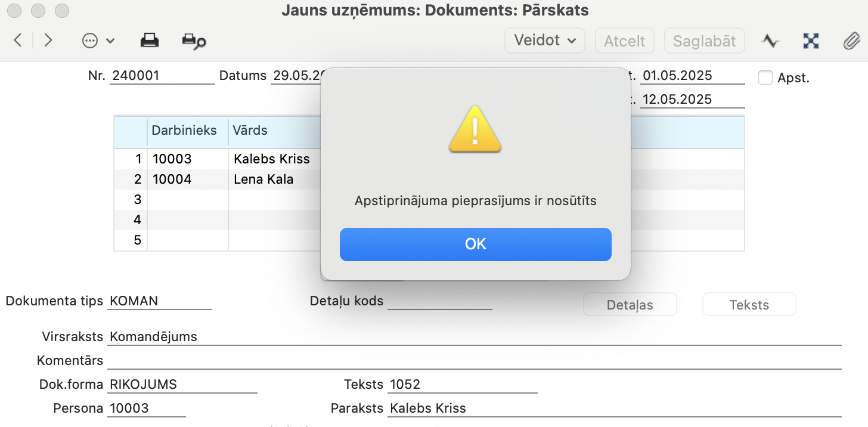The width and height of the screenshot is (868, 427).
Task: Switch to the Detaļas tab
Action: pyautogui.click(x=630, y=304)
